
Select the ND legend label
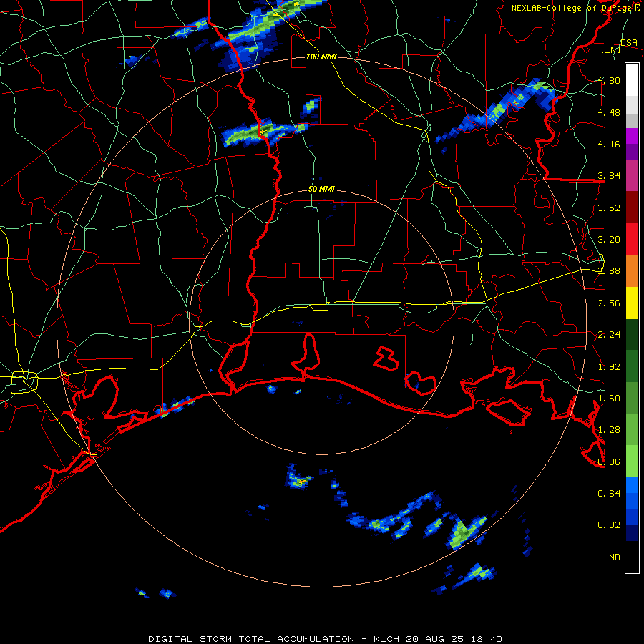[615, 557]
